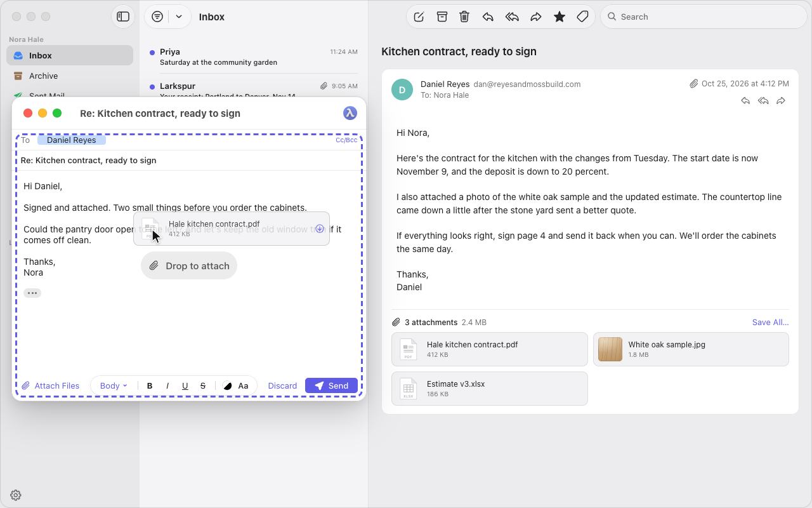
Task: Toggle the sidebar visibility
Action: pyautogui.click(x=123, y=17)
